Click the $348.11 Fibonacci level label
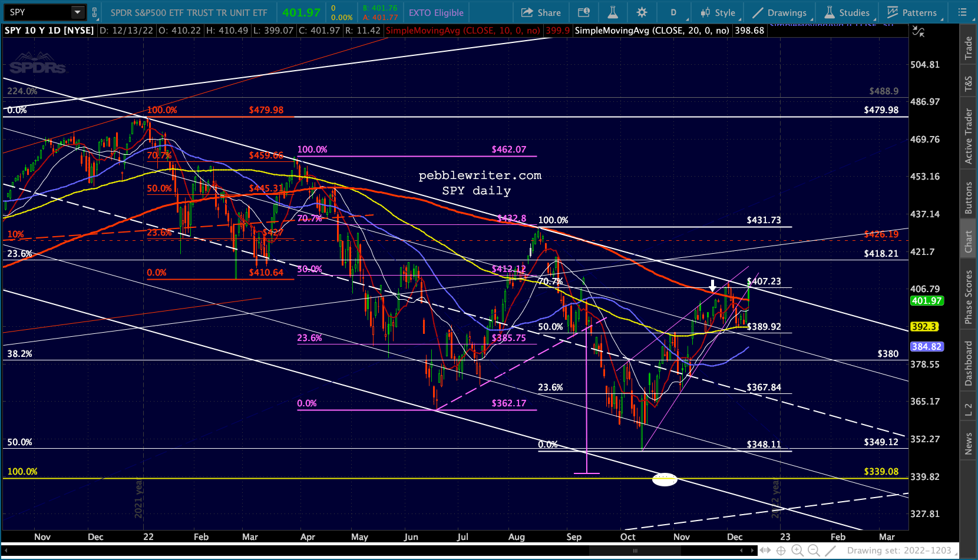 764,445
